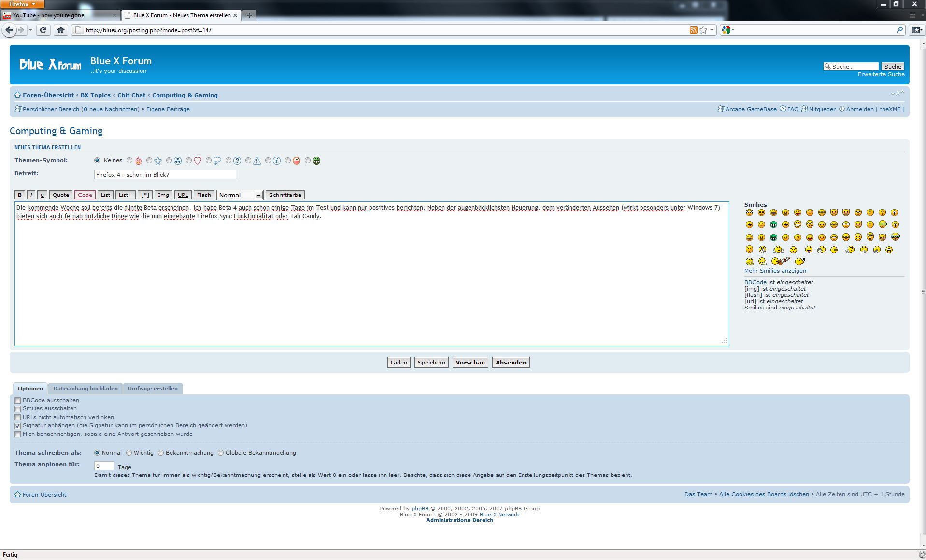Viewport: 926px width, 560px height.
Task: Reload the page with the refresh icon
Action: tap(43, 30)
